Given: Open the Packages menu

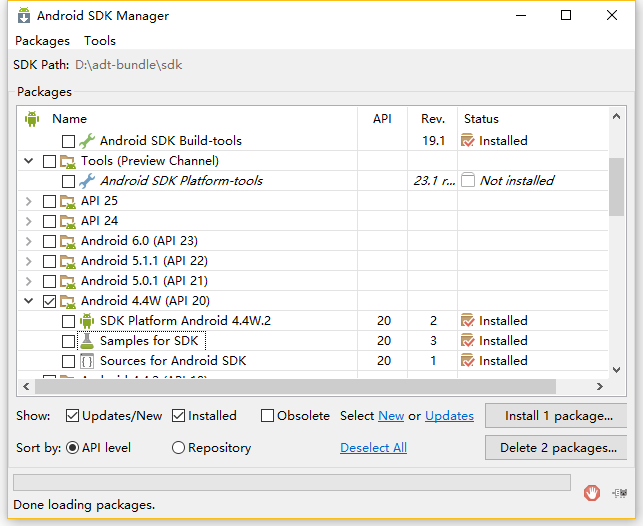Looking at the screenshot, I should pyautogui.click(x=42, y=41).
